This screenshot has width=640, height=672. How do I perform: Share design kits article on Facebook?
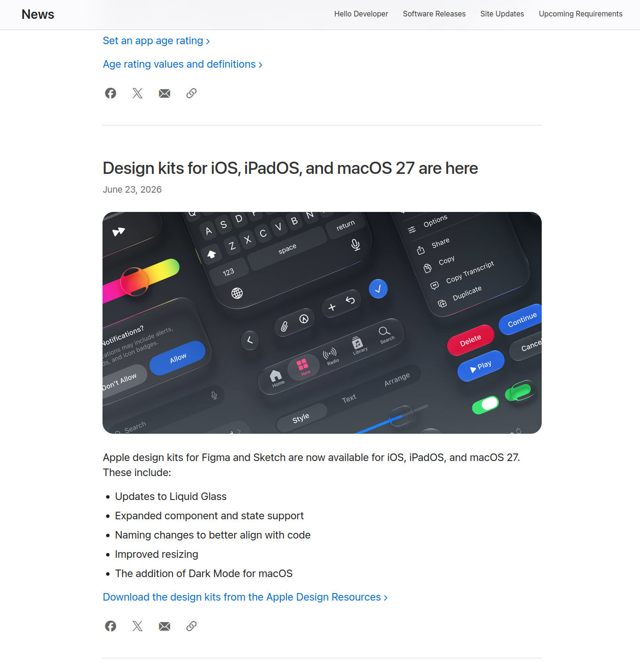(111, 626)
